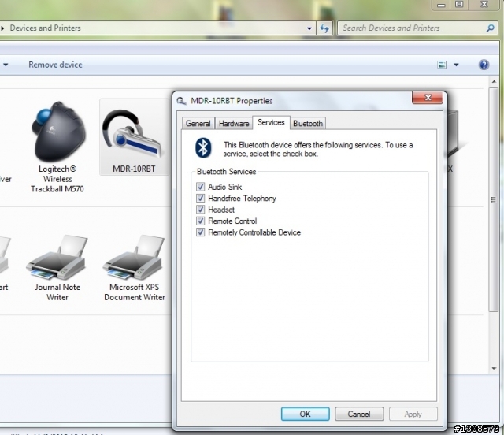Screen dimensions: 504x435
Task: Open Devices and Printers help icon
Action: pos(484,65)
